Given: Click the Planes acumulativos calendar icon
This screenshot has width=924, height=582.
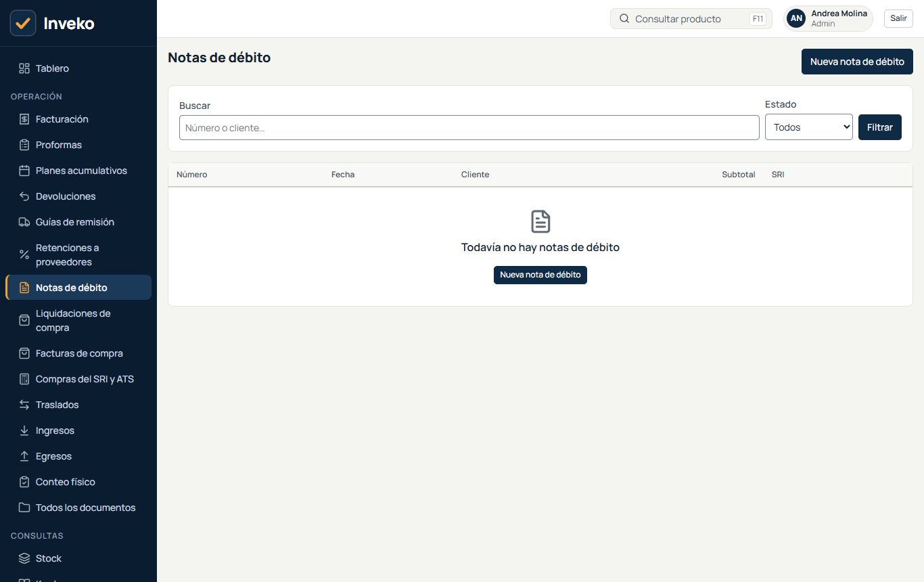Looking at the screenshot, I should [24, 171].
